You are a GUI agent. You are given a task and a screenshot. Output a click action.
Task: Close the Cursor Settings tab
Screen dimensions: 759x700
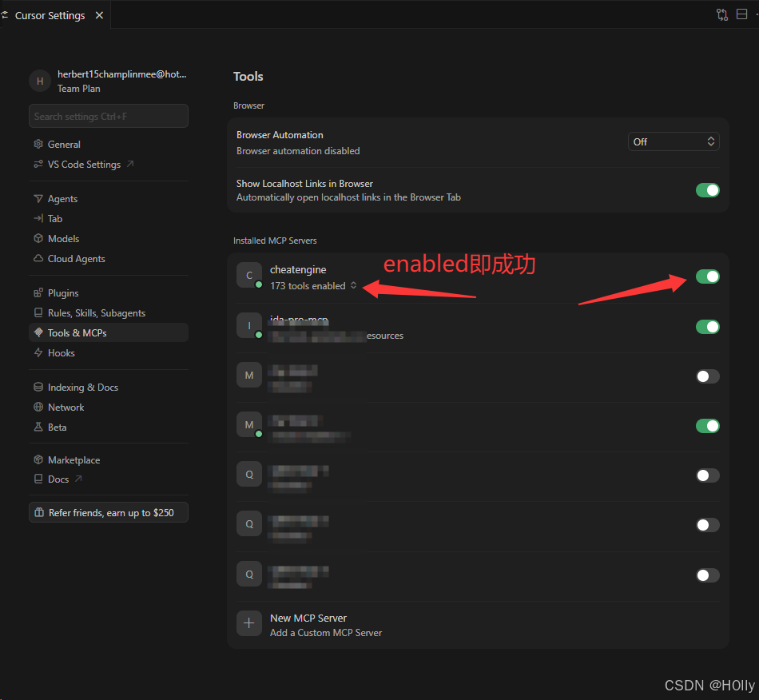99,15
